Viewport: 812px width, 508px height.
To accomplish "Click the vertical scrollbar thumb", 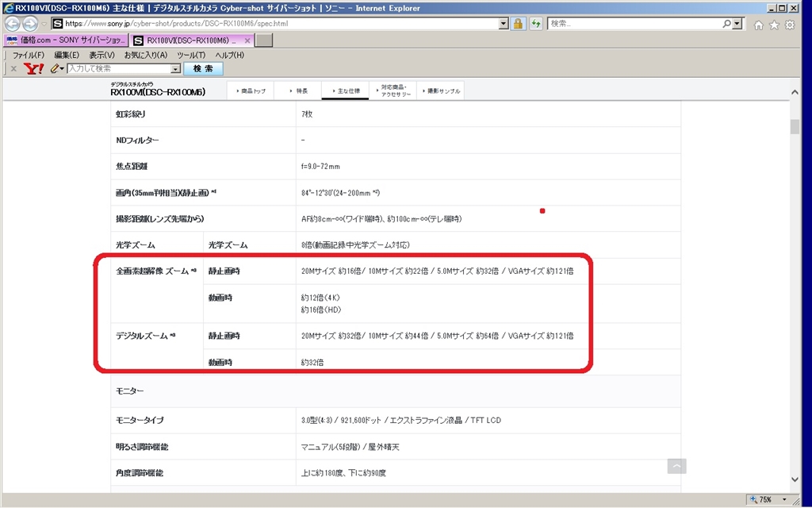I will pos(795,126).
